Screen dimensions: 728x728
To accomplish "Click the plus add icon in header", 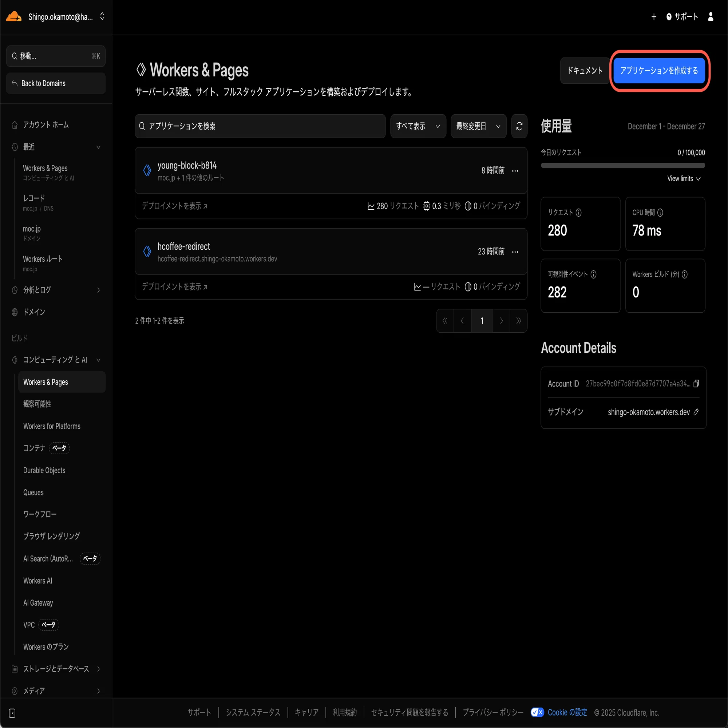I will coord(654,17).
